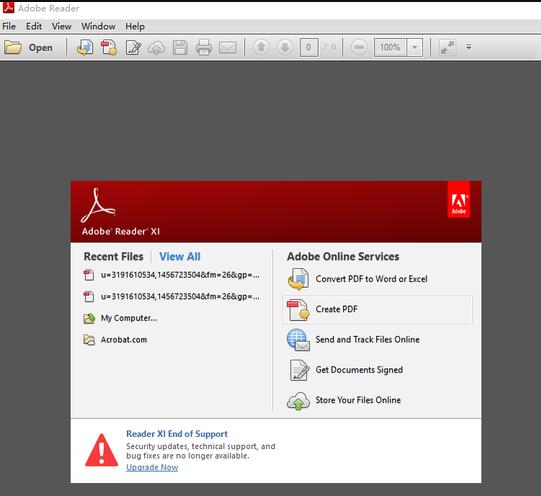Image resolution: width=541 pixels, height=496 pixels.
Task: Click the previous page up arrow
Action: tap(261, 47)
